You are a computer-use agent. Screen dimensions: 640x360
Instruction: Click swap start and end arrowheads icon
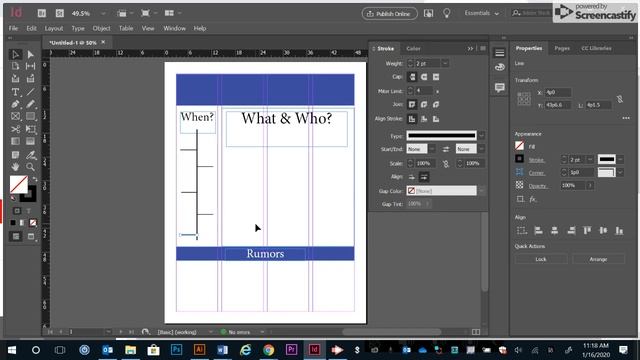click(x=446, y=149)
